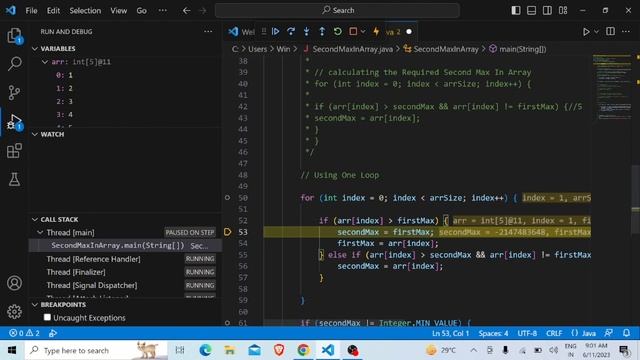Open the View menu

point(118,10)
